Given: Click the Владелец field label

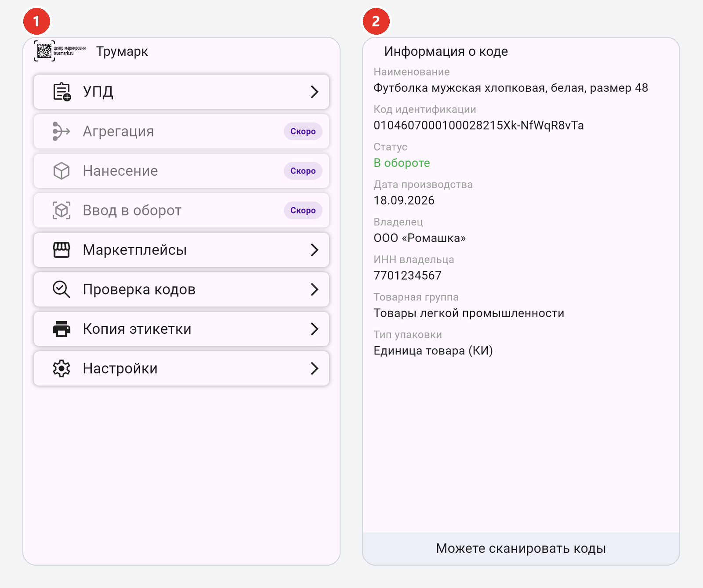Looking at the screenshot, I should click(x=398, y=222).
